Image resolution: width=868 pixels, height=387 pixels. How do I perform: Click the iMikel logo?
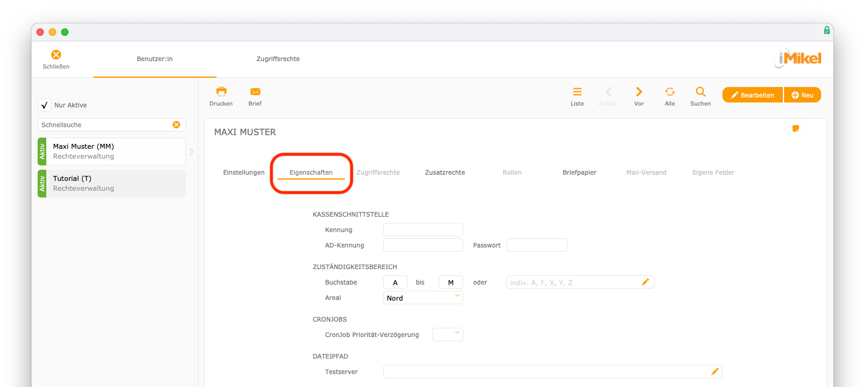[798, 59]
